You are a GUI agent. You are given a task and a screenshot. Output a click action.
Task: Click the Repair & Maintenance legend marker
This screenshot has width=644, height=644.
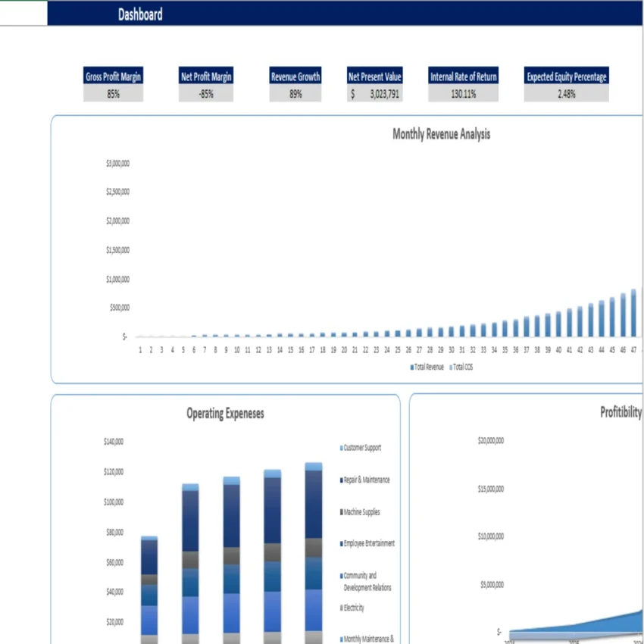coord(341,480)
